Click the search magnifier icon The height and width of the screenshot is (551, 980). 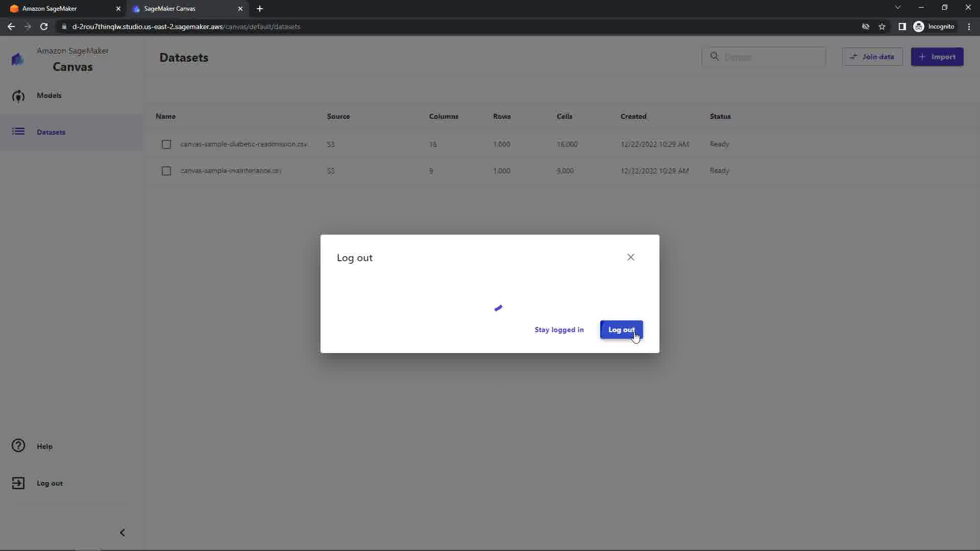tap(715, 57)
